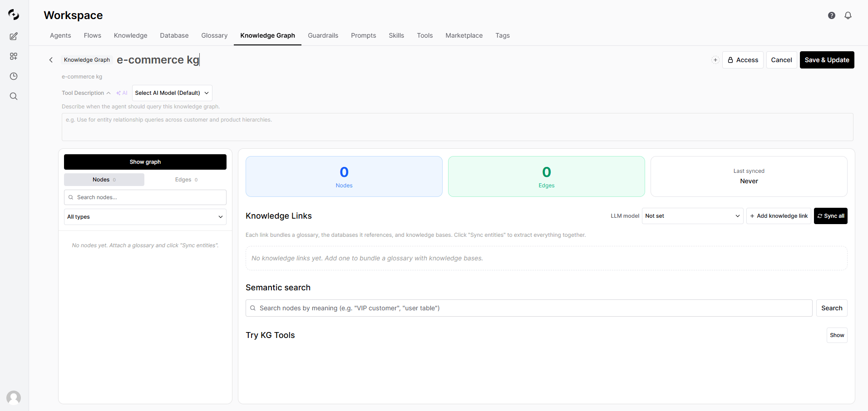Click the Edges count card
868x411 pixels.
pyautogui.click(x=547, y=176)
